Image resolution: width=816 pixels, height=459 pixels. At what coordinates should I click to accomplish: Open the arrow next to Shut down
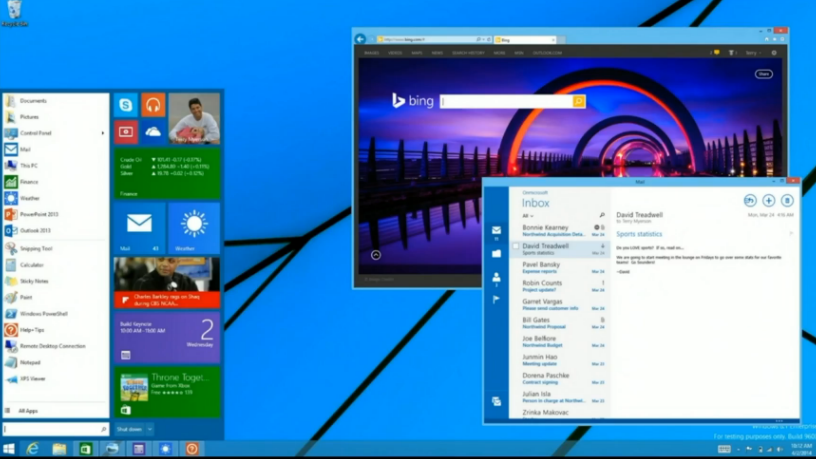(x=150, y=429)
